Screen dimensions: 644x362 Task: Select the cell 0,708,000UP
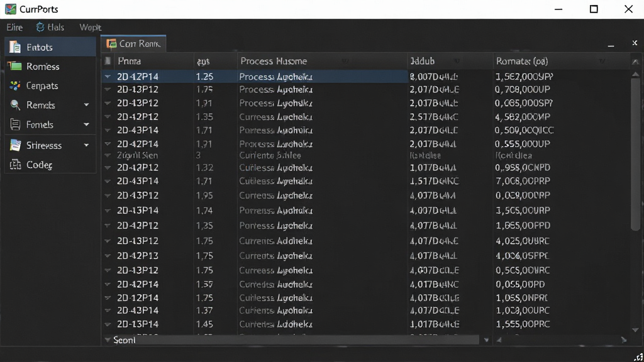click(x=522, y=89)
